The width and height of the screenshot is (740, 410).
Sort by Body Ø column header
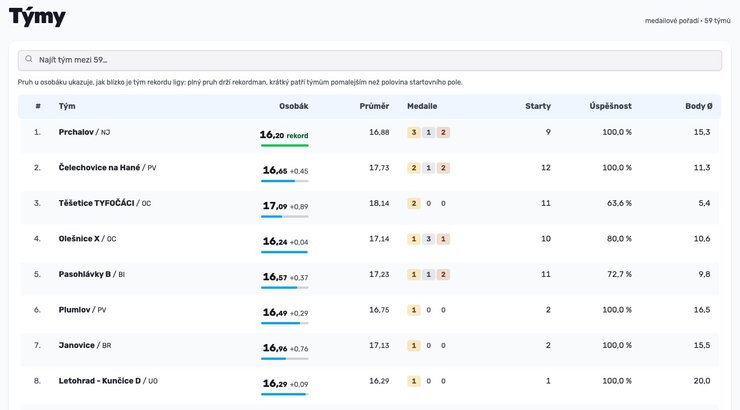point(699,106)
